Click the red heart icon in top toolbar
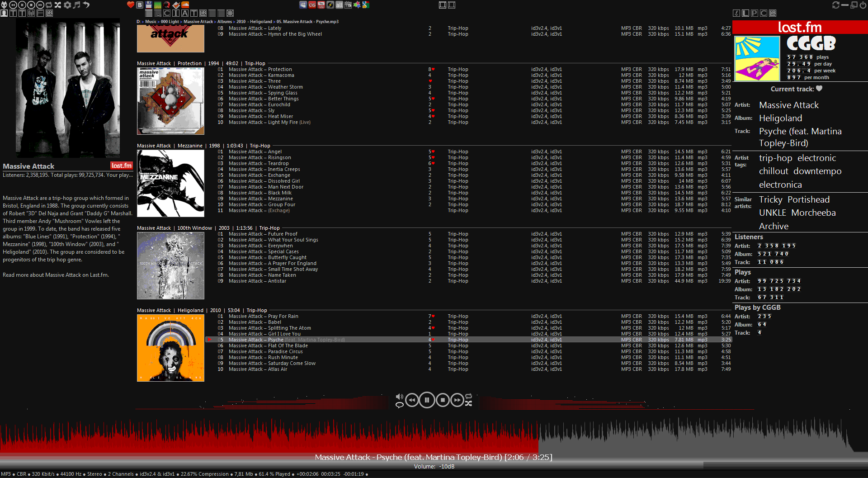868x478 pixels. click(131, 5)
